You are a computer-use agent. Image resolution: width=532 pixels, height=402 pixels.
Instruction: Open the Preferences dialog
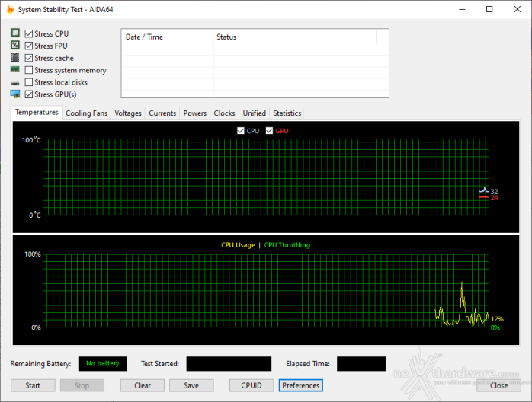click(301, 385)
